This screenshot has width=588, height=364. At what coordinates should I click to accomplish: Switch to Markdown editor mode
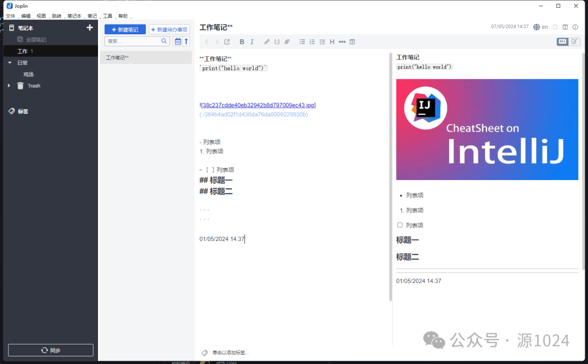coord(562,41)
